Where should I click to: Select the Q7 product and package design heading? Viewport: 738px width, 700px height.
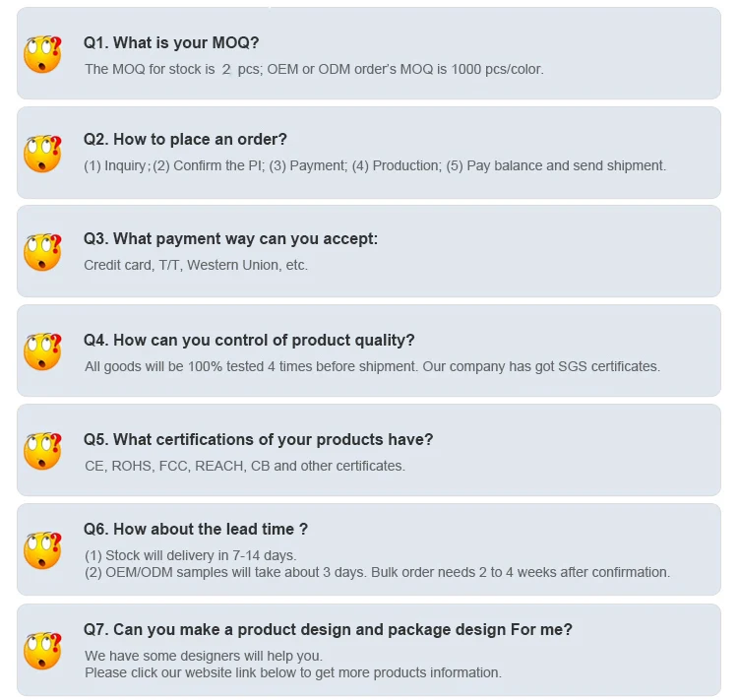tap(328, 629)
